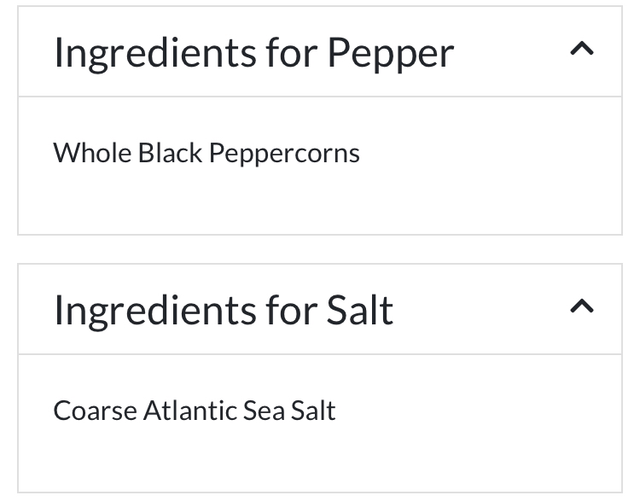The width and height of the screenshot is (640, 502).
Task: Select the Whole Black Peppercorns ingredient text
Action: [x=206, y=153]
